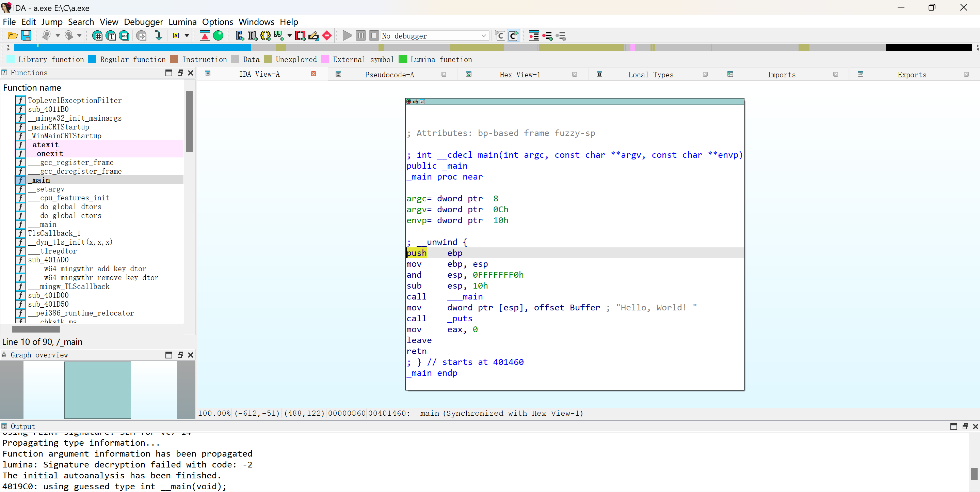Select TlsCallback_1 in the function list
The height and width of the screenshot is (492, 980).
(x=54, y=233)
